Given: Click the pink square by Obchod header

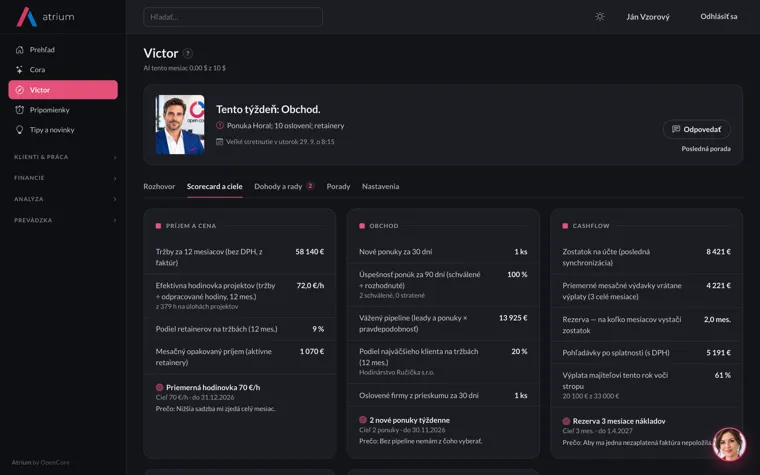Looking at the screenshot, I should point(362,226).
